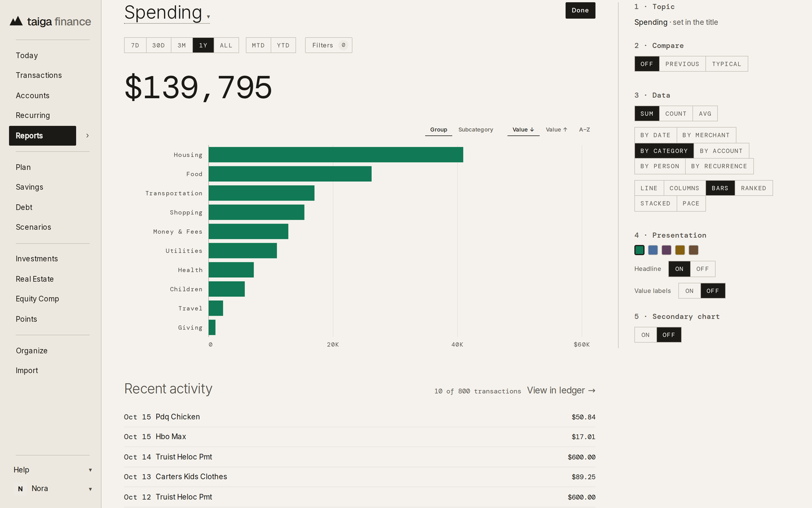Screen dimensions: 812x508
Task: Open the Reports section
Action: [x=42, y=135]
